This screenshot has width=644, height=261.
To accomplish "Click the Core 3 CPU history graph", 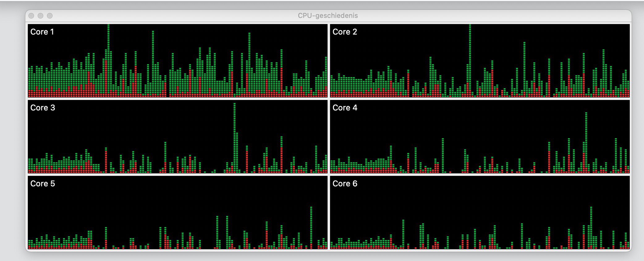I will (177, 137).
